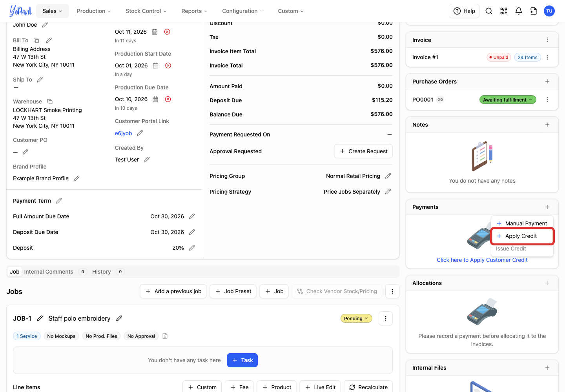Edit the customer portal link e6jyob
The width and height of the screenshot is (565, 392).
(140, 133)
